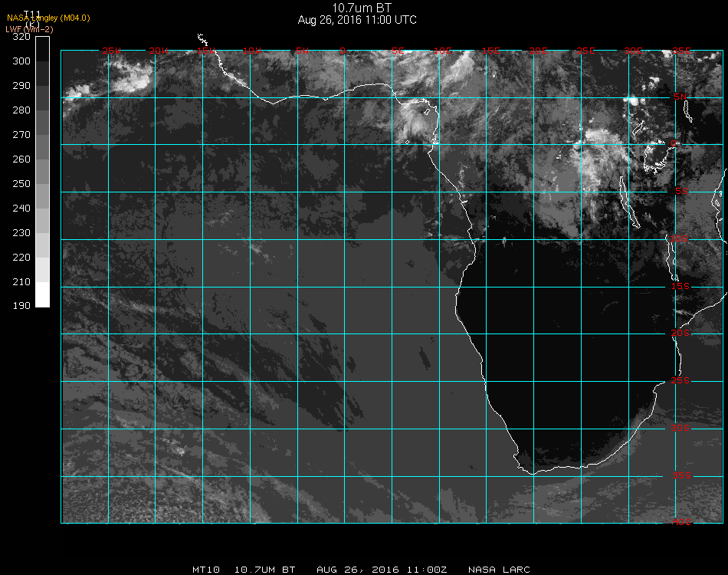Image resolution: width=728 pixels, height=575 pixels.
Task: Select the 20S latitude label
Action: pos(680,333)
